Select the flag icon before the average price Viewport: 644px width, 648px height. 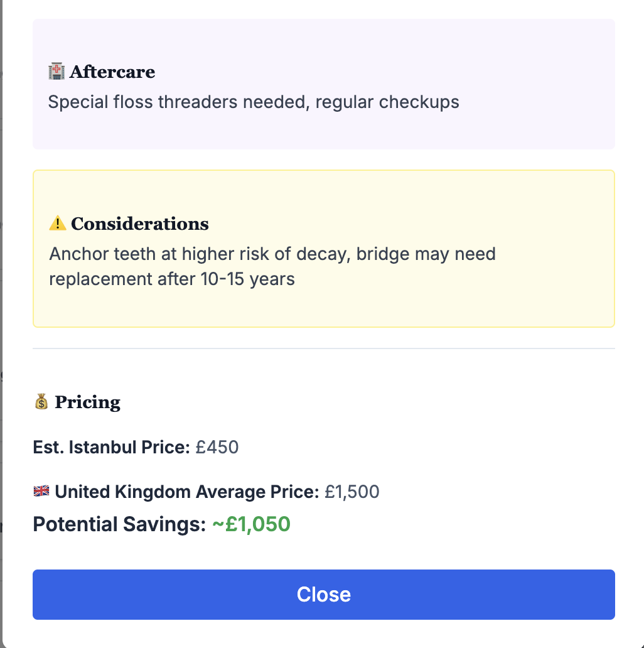[40, 491]
